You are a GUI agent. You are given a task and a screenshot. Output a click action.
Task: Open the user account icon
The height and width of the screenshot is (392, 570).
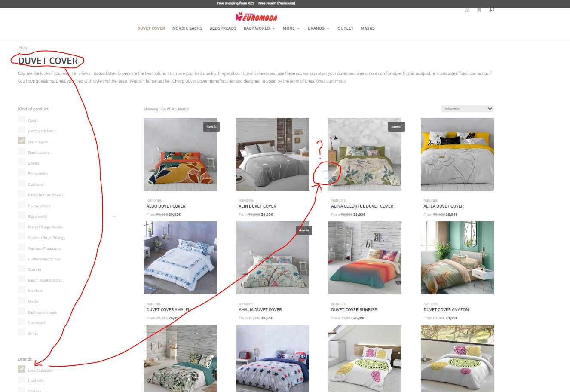coord(467,9)
